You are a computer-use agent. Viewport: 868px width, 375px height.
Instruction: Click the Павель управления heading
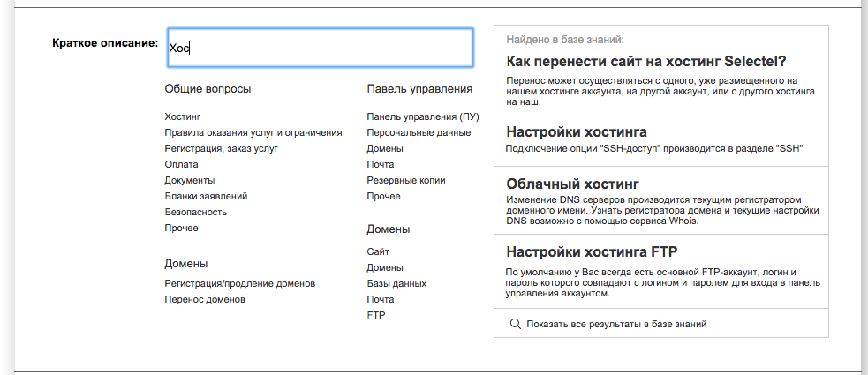tap(419, 89)
